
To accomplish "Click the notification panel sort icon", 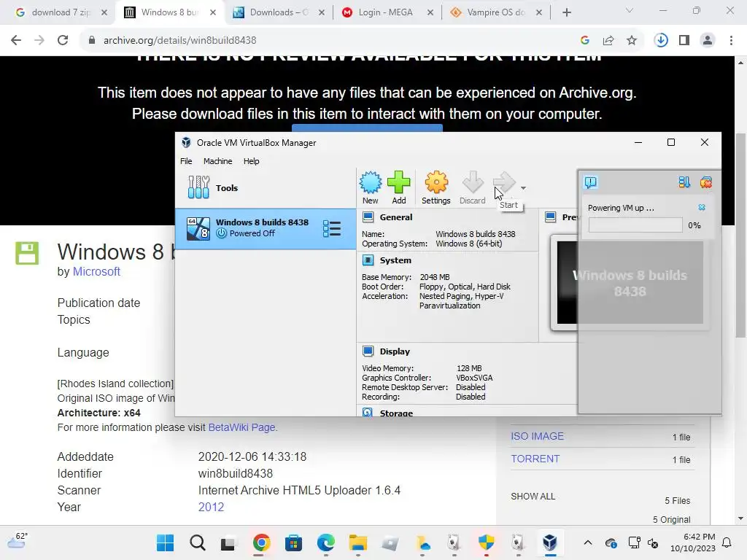I will [684, 182].
